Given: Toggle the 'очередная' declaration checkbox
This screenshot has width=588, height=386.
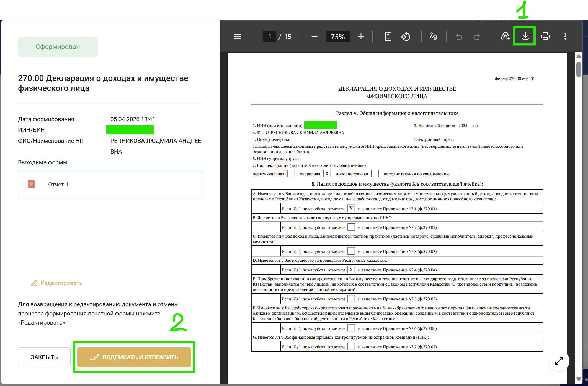Looking at the screenshot, I should pos(327,174).
